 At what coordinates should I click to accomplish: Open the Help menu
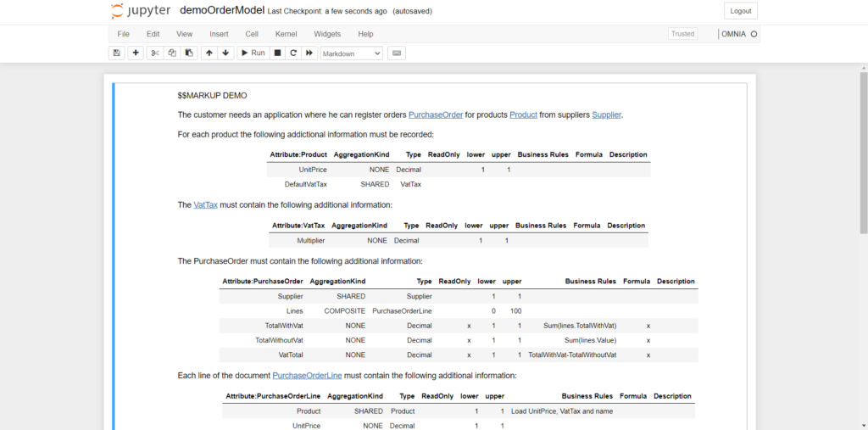point(365,34)
